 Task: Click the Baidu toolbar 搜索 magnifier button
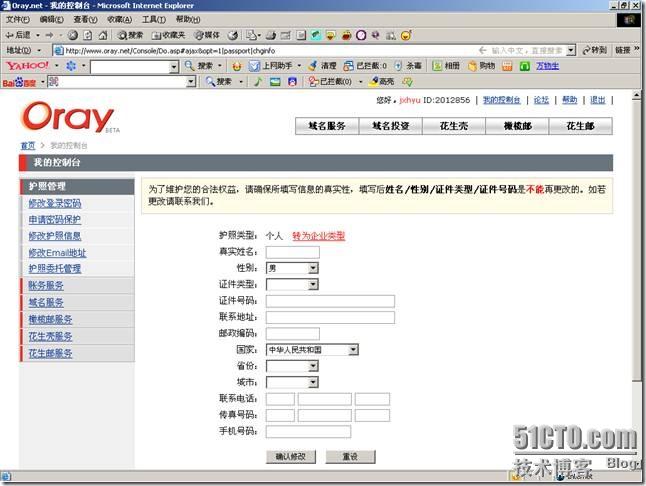point(219,82)
